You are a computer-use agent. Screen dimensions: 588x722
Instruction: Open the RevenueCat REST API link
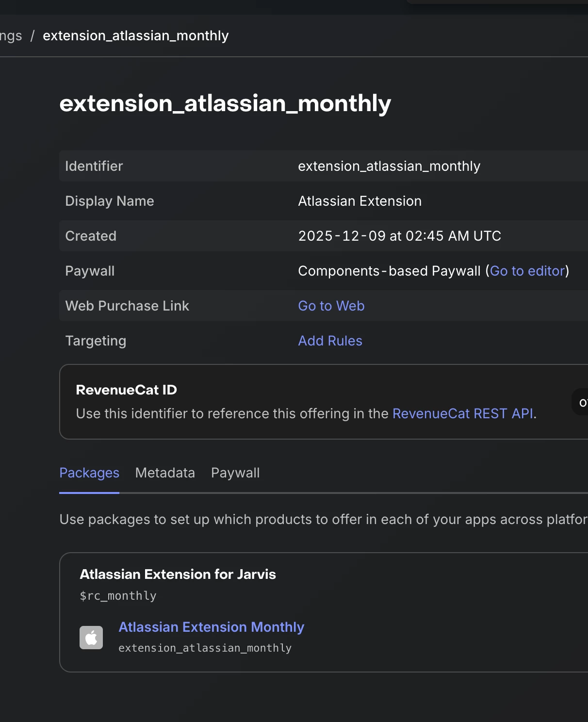462,413
